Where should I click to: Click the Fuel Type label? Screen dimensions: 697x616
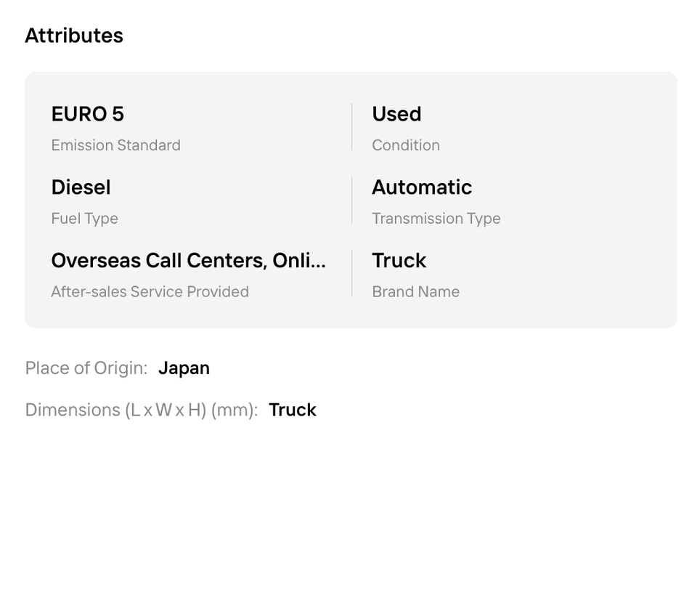tap(84, 219)
